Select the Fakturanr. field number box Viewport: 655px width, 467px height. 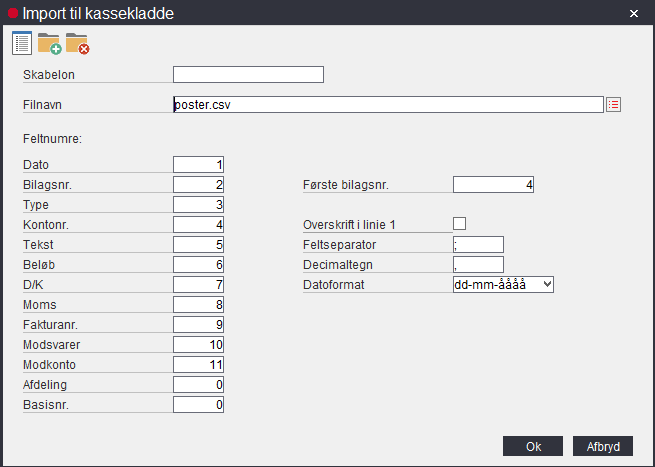(198, 325)
